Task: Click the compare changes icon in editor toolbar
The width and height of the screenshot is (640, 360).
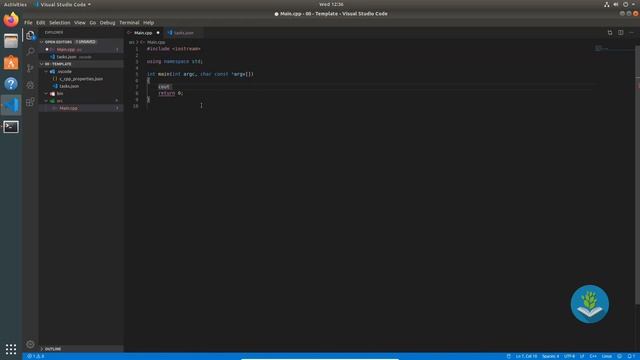Action: pos(610,33)
